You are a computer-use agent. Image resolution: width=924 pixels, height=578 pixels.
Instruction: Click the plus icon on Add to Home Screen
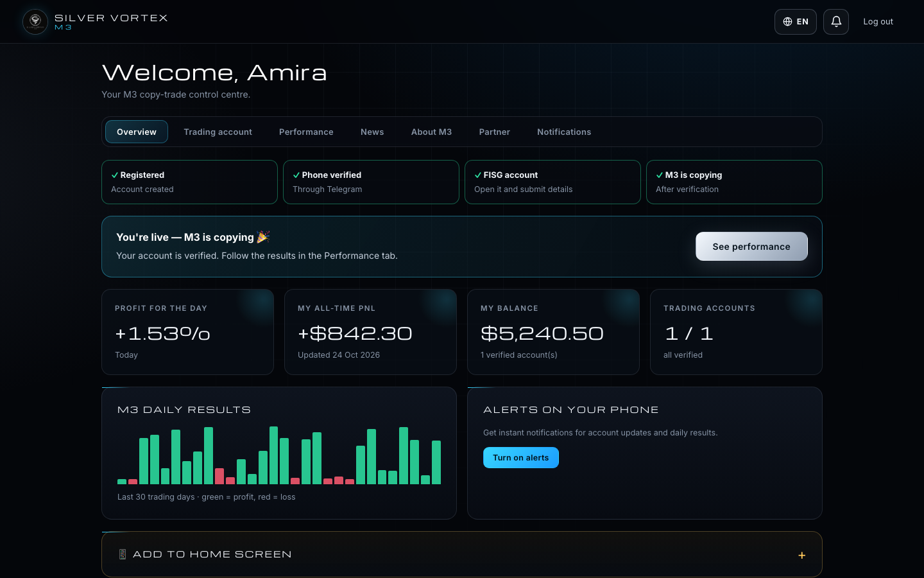[x=802, y=555]
